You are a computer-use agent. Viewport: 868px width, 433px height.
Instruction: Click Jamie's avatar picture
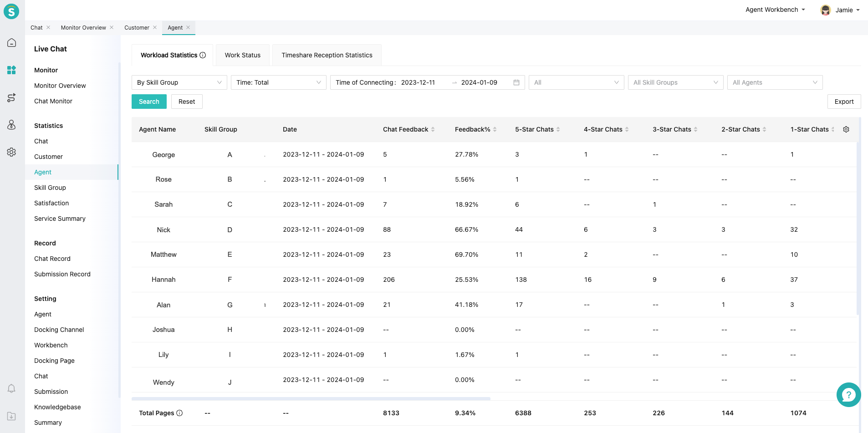tap(825, 10)
